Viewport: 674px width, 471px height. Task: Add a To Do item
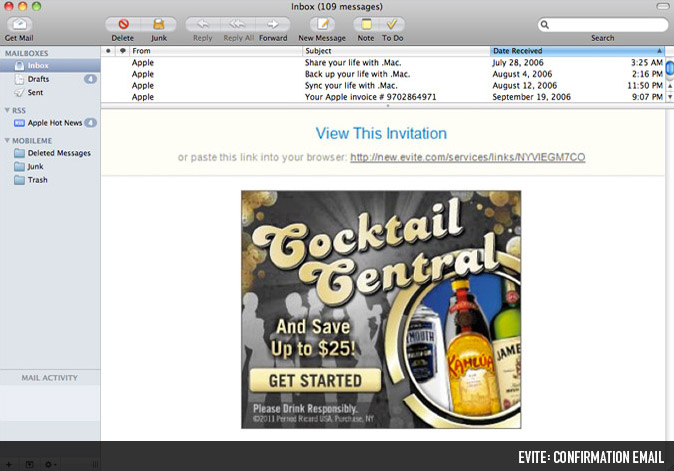coord(392,24)
